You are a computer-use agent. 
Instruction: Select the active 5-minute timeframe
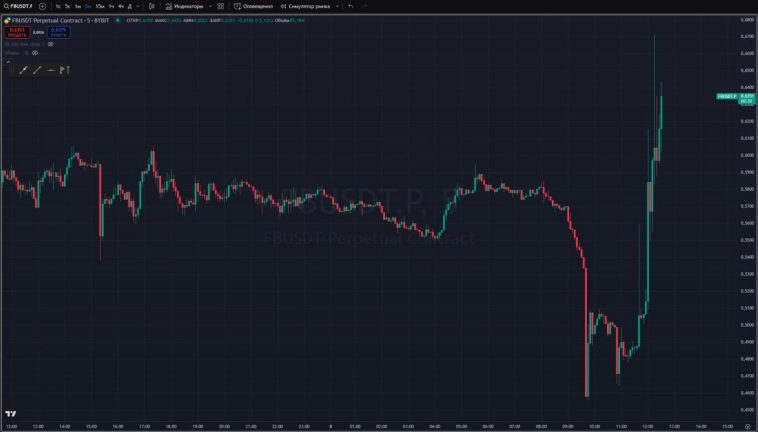click(88, 6)
